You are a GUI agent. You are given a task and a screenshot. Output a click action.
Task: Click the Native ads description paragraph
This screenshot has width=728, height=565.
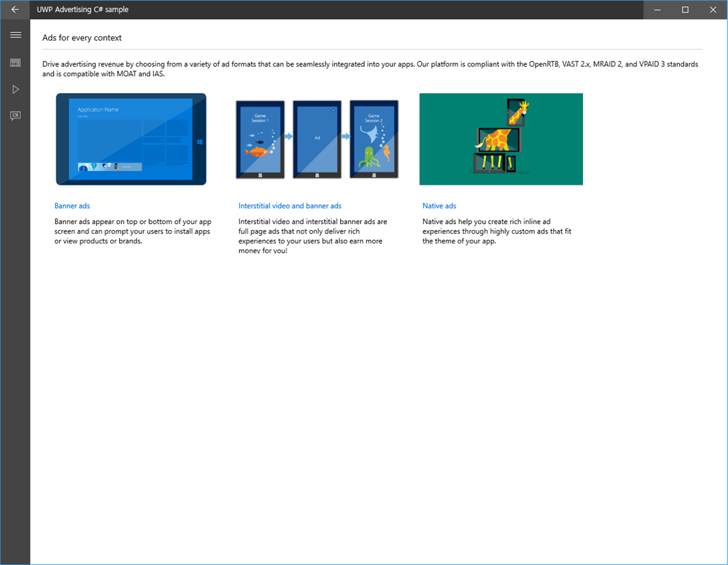496,231
